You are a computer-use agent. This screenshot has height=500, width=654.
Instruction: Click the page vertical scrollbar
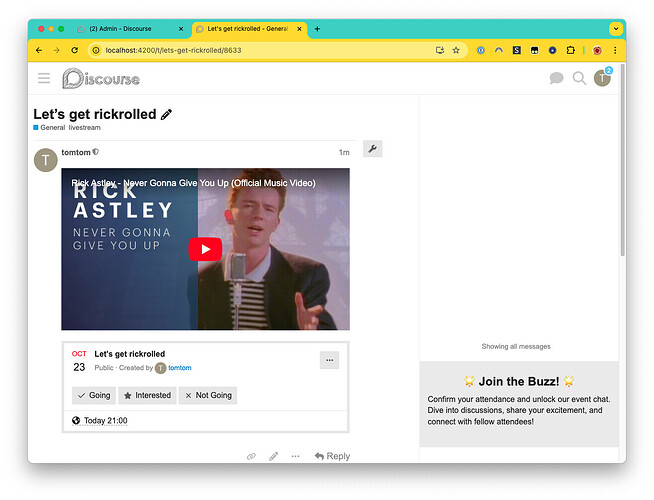pyautogui.click(x=622, y=159)
